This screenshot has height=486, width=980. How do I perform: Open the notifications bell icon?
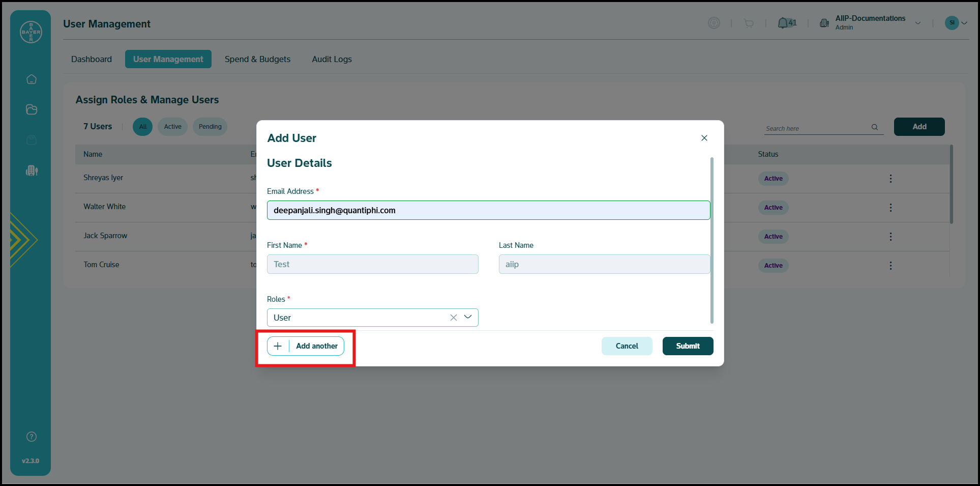click(x=783, y=23)
